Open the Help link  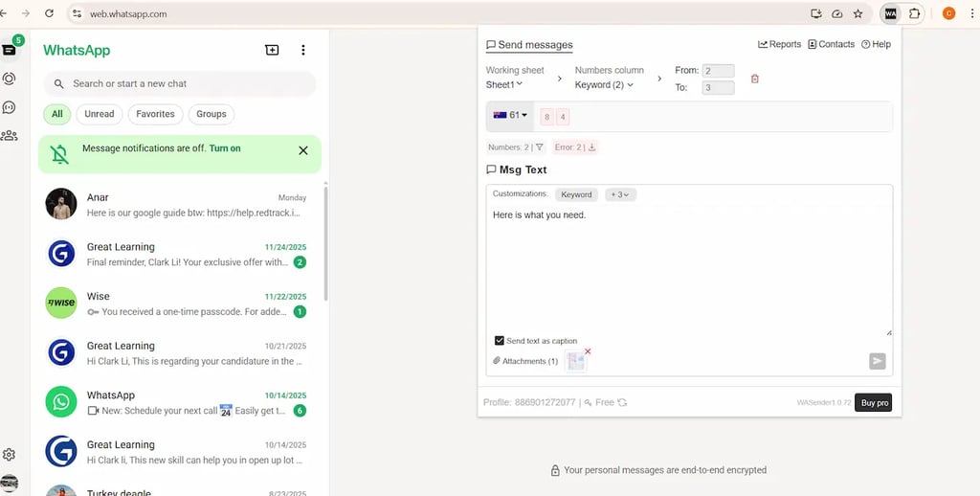tap(877, 44)
